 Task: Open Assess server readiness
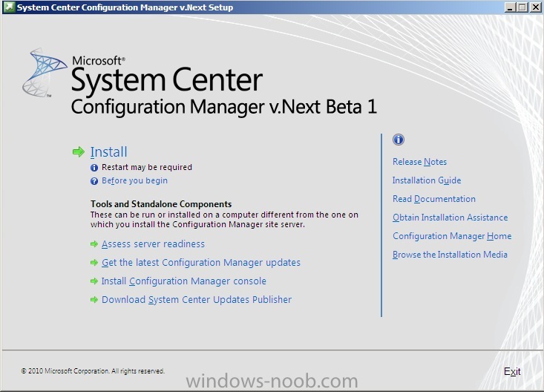coord(153,244)
